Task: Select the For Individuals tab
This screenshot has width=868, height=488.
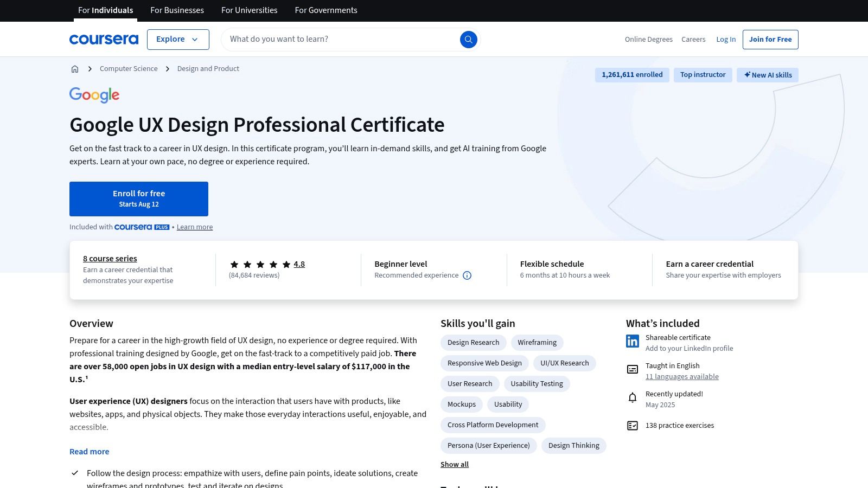Action: pos(105,10)
